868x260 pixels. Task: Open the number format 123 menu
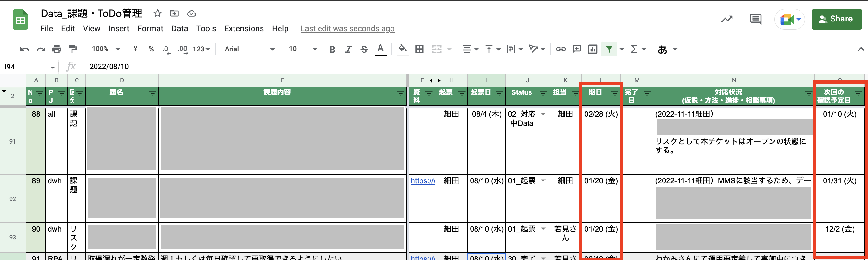(x=201, y=49)
